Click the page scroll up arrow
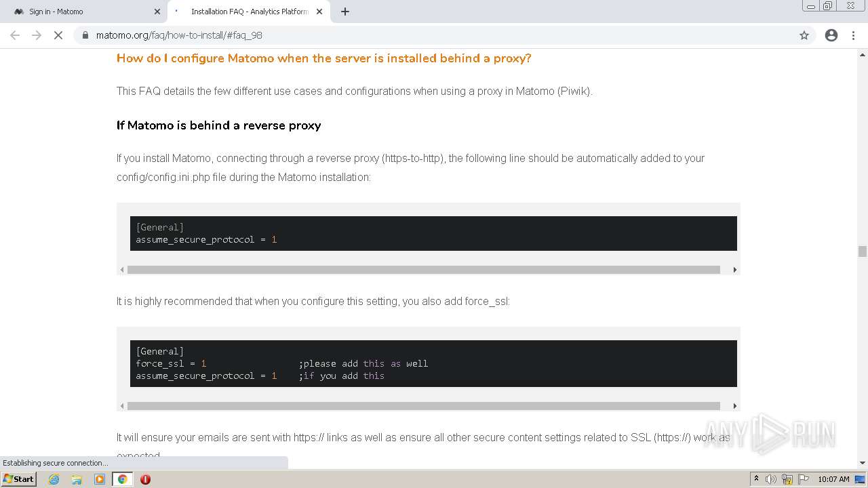This screenshot has height=488, width=868. click(x=863, y=54)
